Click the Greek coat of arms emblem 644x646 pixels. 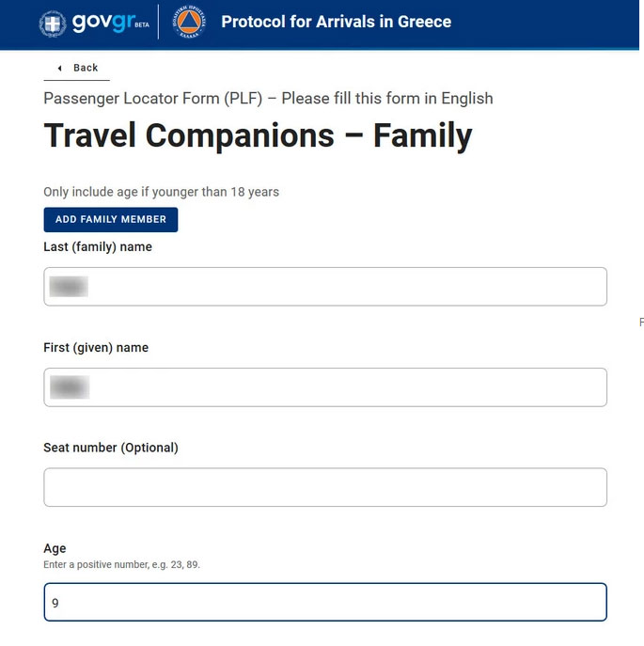(53, 24)
